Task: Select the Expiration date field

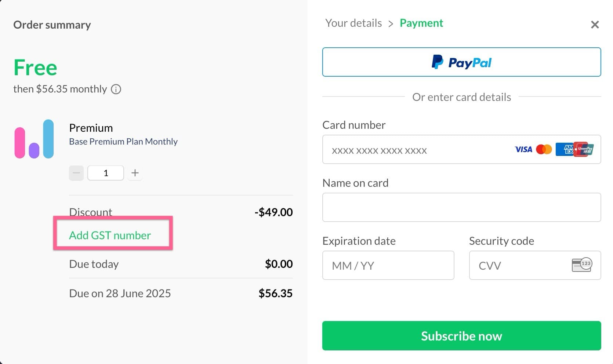Action: pos(388,265)
